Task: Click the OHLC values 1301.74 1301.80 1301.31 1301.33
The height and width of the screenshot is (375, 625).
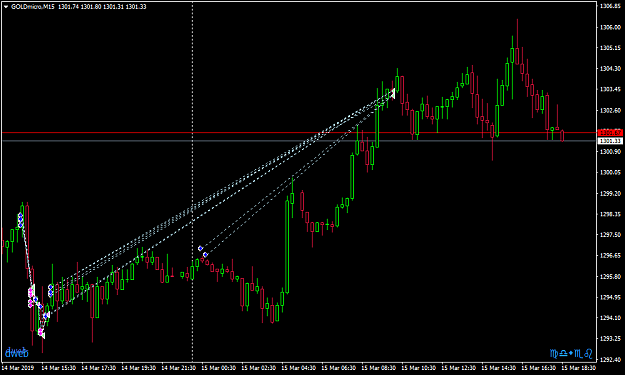Action: coord(102,7)
